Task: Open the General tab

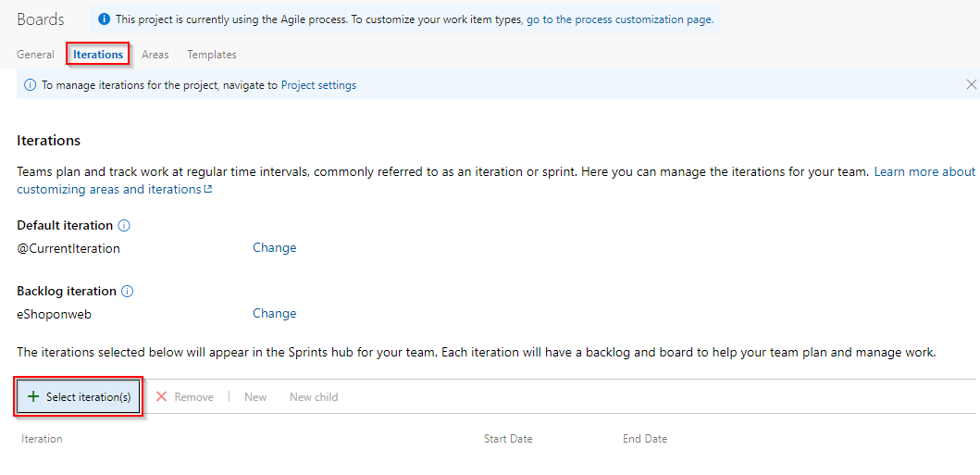Action: pyautogui.click(x=35, y=55)
